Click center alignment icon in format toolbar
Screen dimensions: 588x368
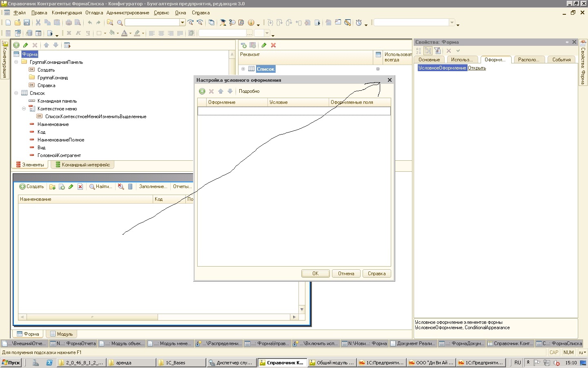[x=161, y=33]
